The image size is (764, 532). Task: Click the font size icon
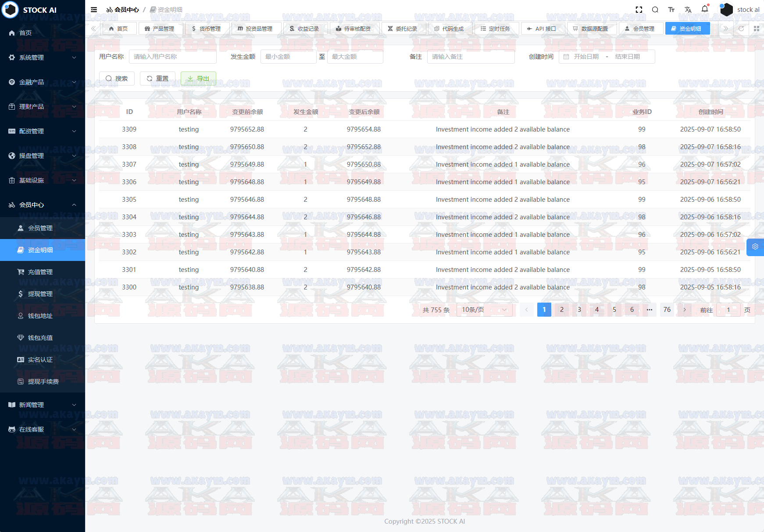[x=671, y=10]
